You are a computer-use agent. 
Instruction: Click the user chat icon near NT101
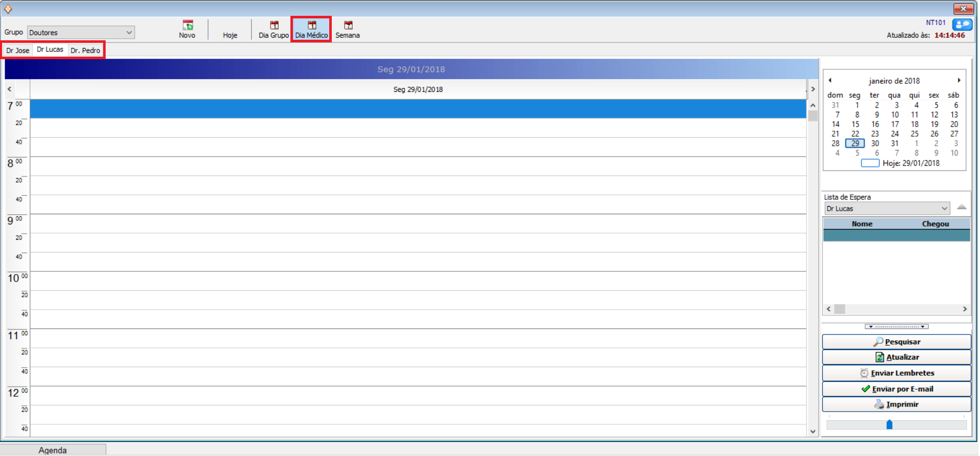pyautogui.click(x=962, y=24)
